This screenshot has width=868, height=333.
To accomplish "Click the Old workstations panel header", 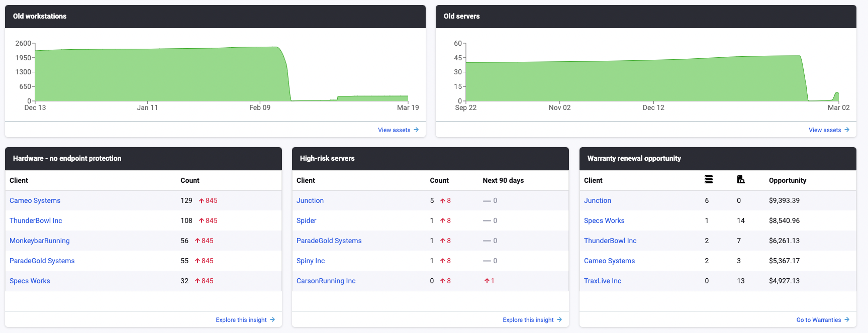I will pyautogui.click(x=215, y=17).
